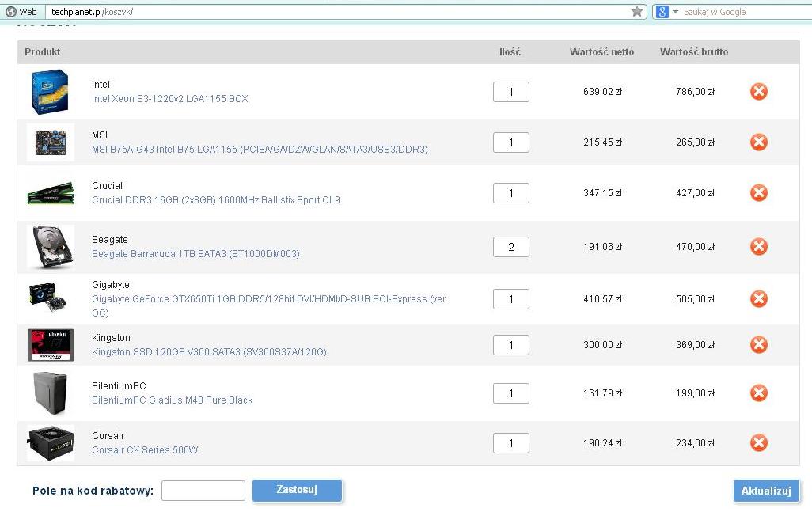This screenshot has width=812, height=512.
Task: Focus quantity field for Intel Xeon
Action: tap(511, 92)
